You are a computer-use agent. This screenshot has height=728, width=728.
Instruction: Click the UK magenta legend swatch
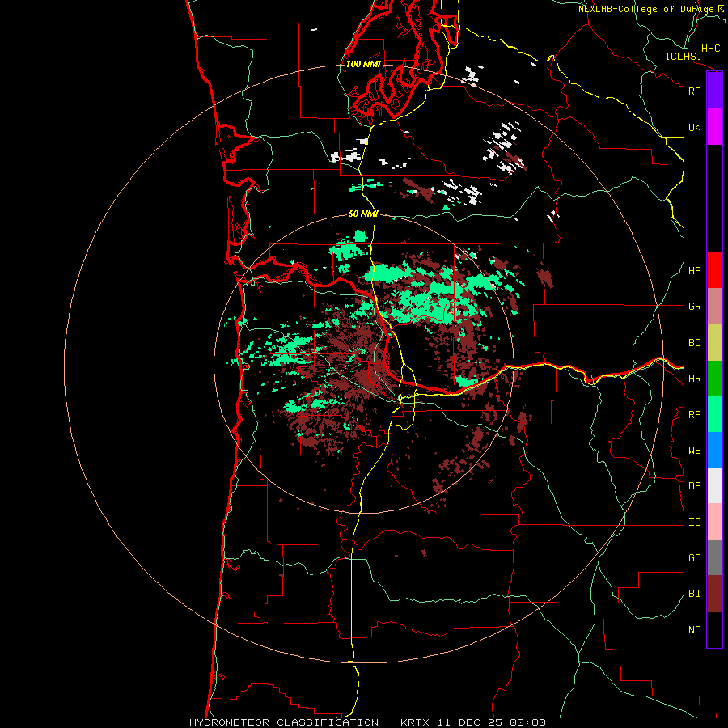(714, 127)
